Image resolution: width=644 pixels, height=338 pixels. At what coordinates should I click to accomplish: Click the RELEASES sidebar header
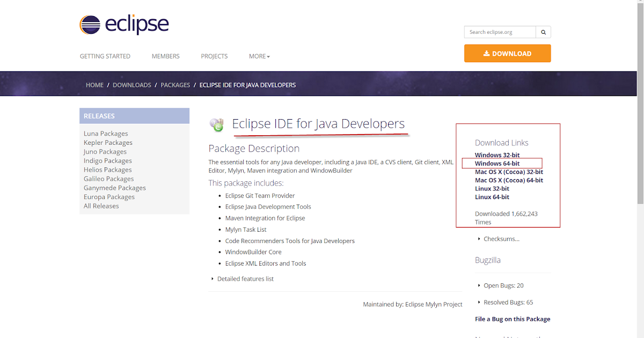[134, 116]
